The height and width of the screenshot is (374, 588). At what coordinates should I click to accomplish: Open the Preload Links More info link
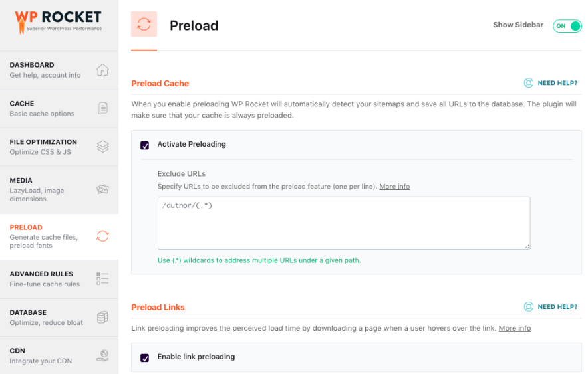[515, 328]
